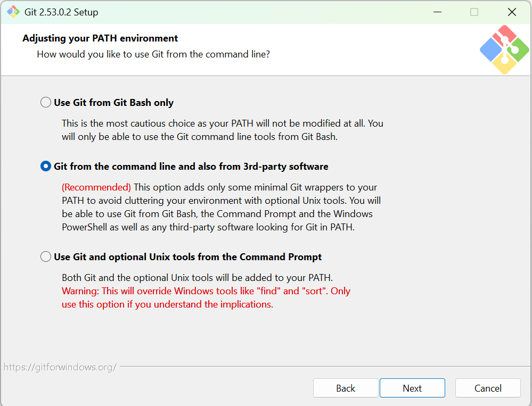Viewport: 532px width, 406px height.
Task: Click the red "(Recommended)" label
Action: 96,187
